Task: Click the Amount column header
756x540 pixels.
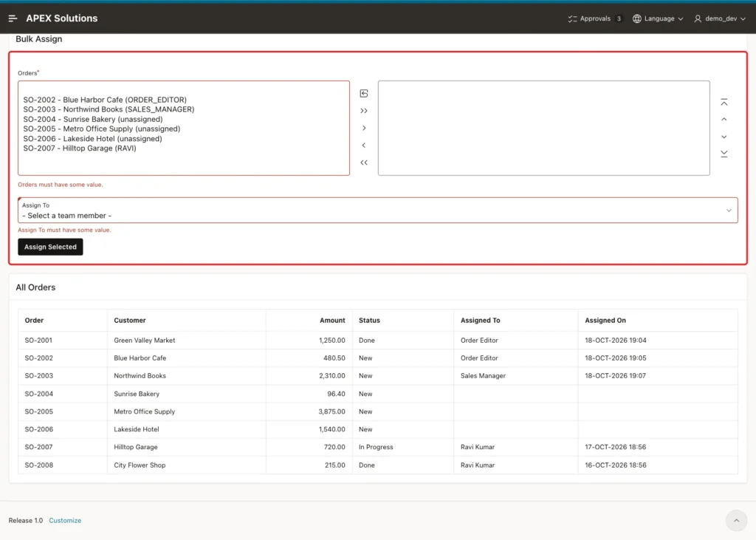Action: 332,321
